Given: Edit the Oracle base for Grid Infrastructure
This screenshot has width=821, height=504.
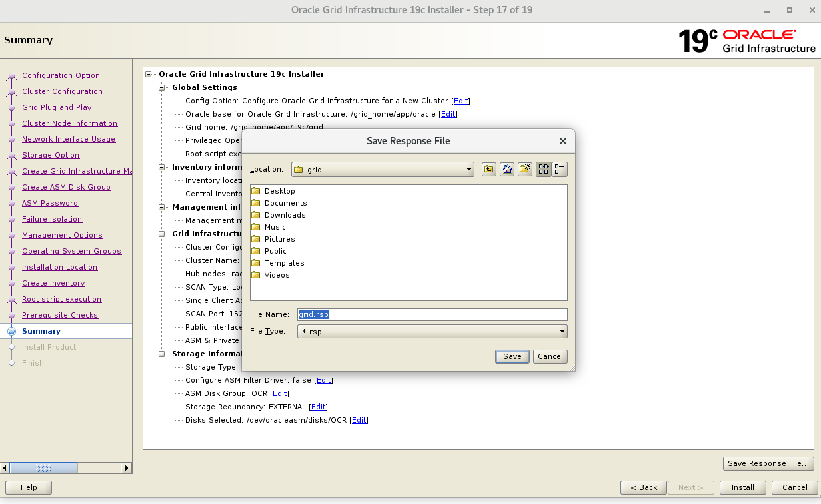Looking at the screenshot, I should click(448, 114).
